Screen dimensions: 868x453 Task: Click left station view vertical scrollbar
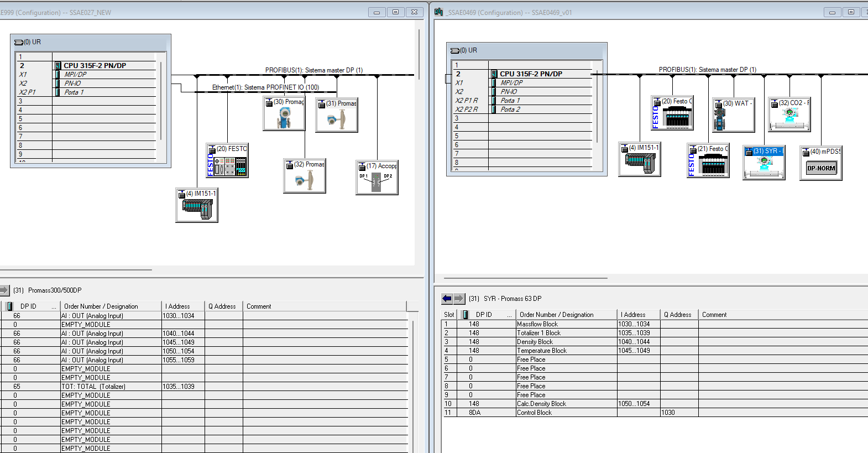tap(419, 55)
